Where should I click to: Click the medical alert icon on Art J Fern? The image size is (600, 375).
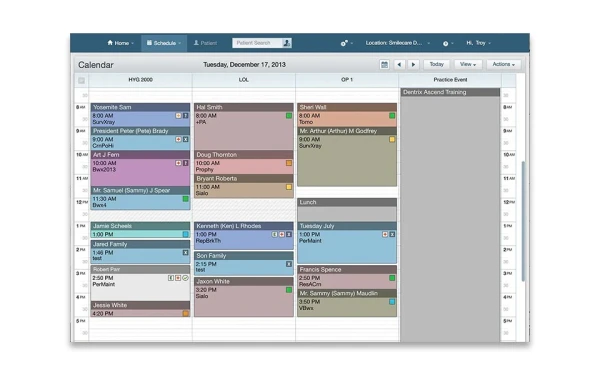tap(178, 163)
